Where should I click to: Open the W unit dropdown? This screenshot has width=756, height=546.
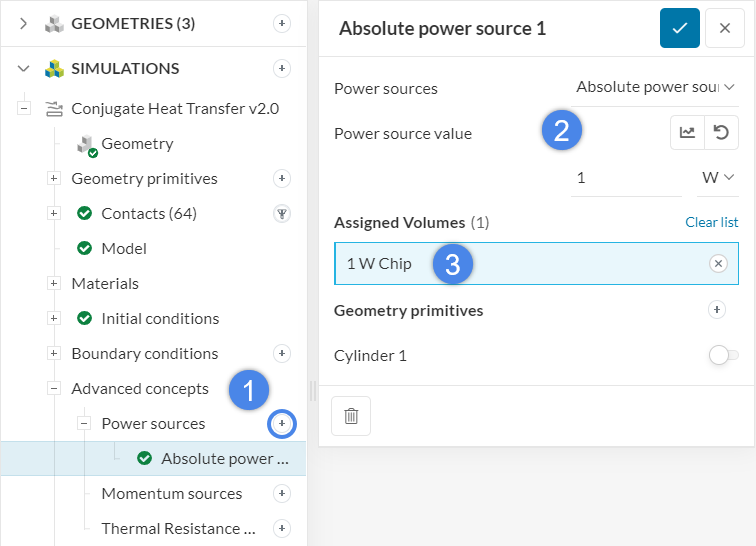coord(717,178)
